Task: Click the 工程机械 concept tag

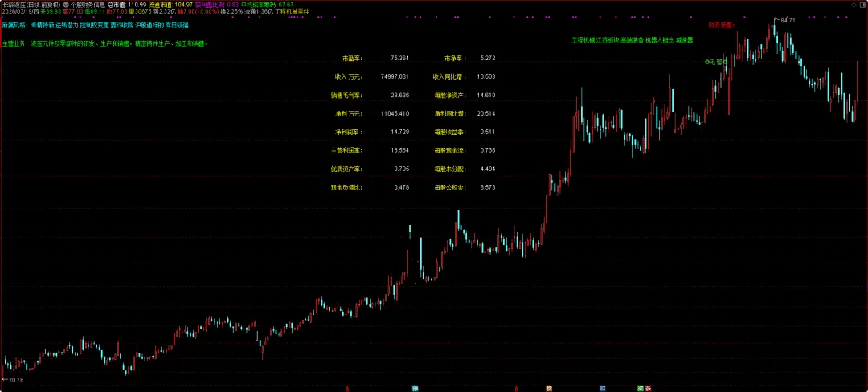Action: pyautogui.click(x=583, y=40)
